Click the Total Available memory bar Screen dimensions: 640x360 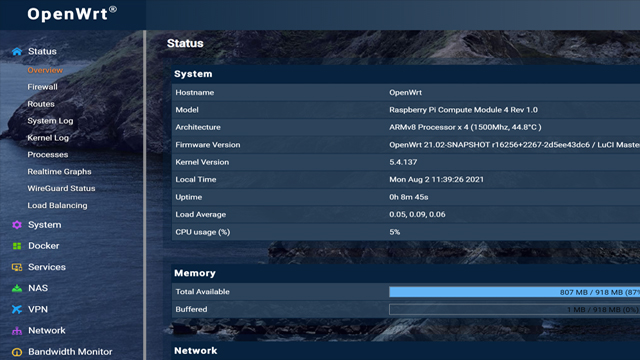click(514, 292)
